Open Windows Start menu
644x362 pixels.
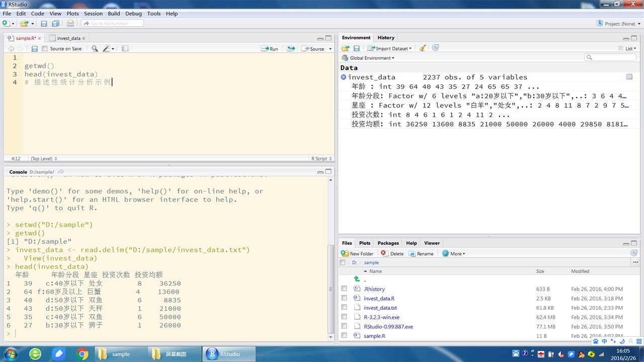pyautogui.click(x=10, y=354)
